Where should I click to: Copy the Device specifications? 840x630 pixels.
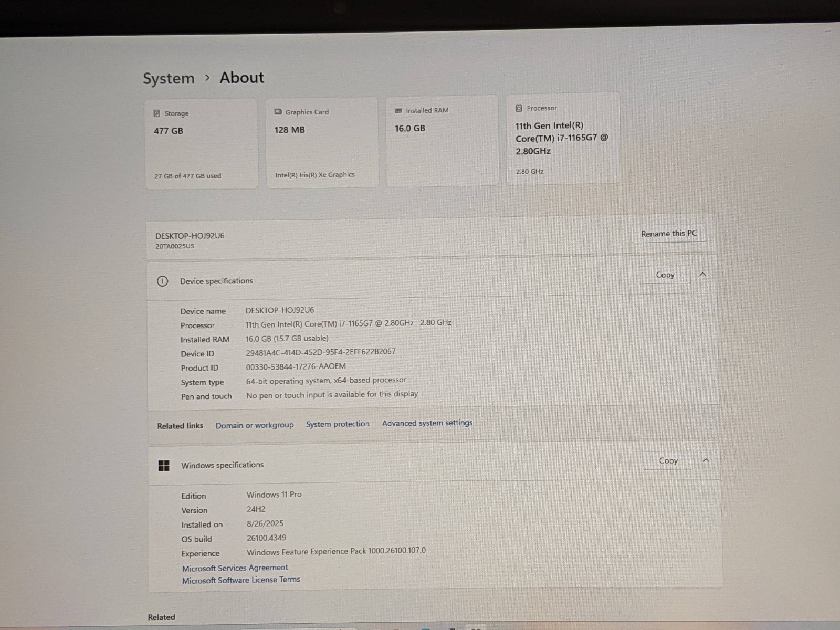pyautogui.click(x=665, y=275)
